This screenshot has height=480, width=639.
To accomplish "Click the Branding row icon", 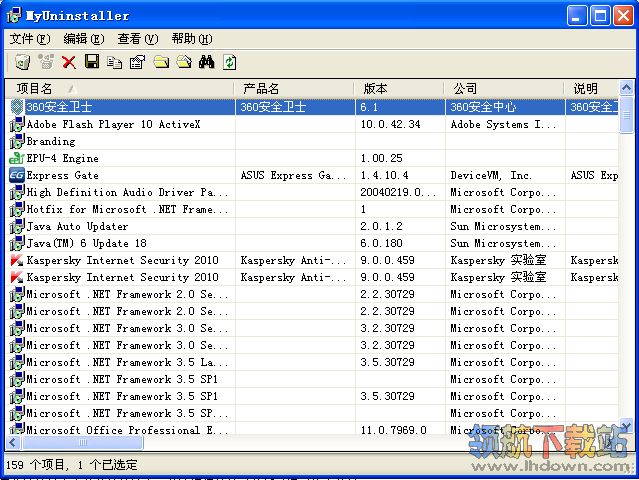I will (x=16, y=141).
